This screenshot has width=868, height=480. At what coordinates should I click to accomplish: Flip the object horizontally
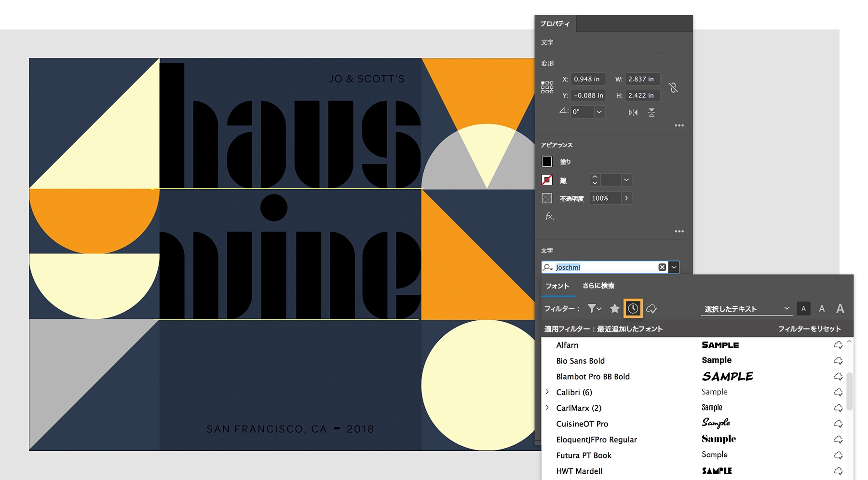(633, 112)
